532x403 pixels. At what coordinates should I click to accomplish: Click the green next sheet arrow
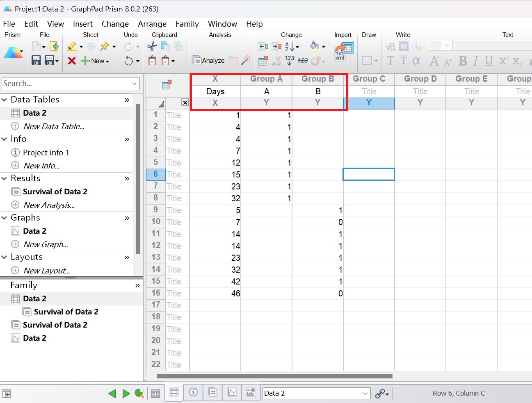[x=126, y=394]
